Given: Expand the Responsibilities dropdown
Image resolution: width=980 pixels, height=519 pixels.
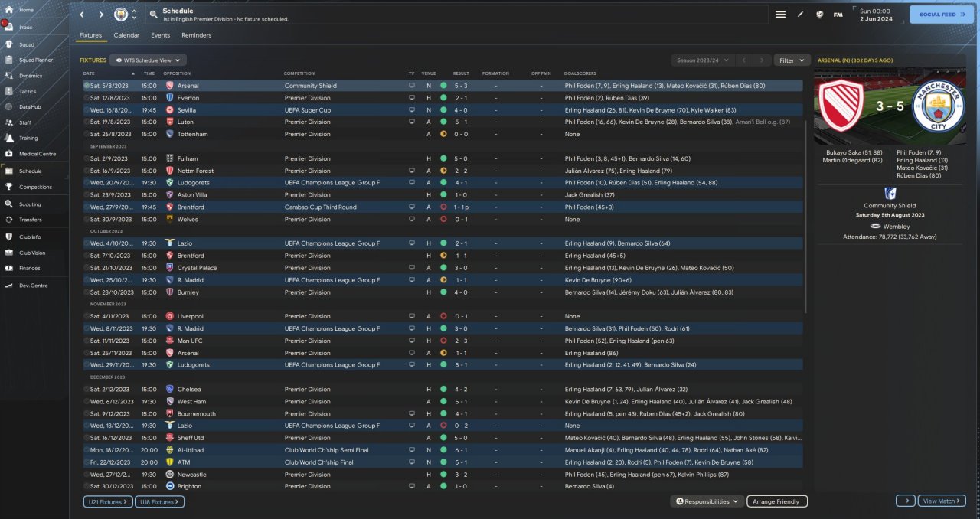Looking at the screenshot, I should click(x=707, y=501).
